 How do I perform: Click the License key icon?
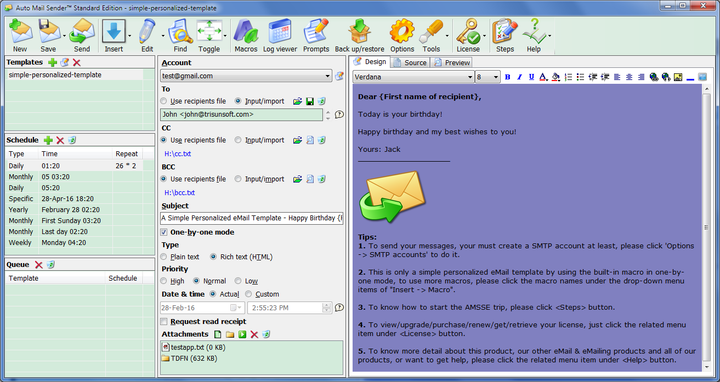click(x=468, y=36)
